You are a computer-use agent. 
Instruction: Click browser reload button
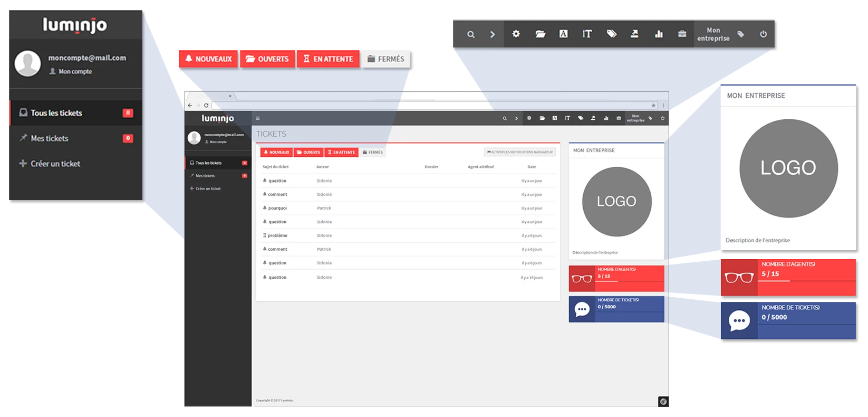(x=206, y=105)
